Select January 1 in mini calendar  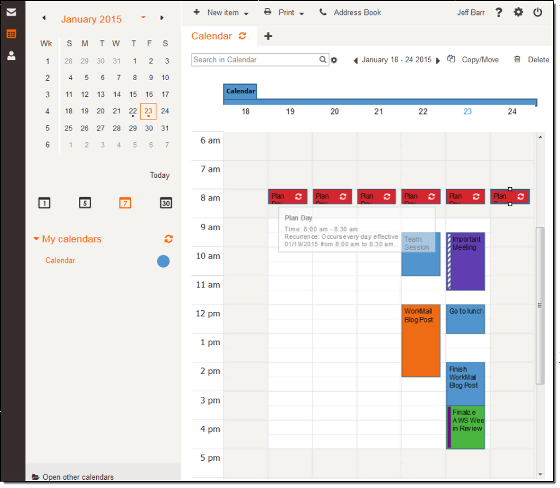135,61
